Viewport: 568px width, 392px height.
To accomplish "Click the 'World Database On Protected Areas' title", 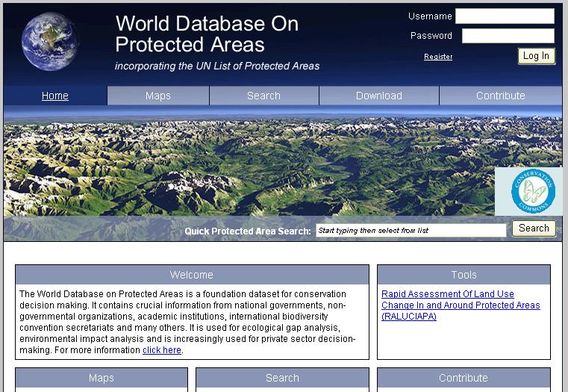I will [x=207, y=34].
